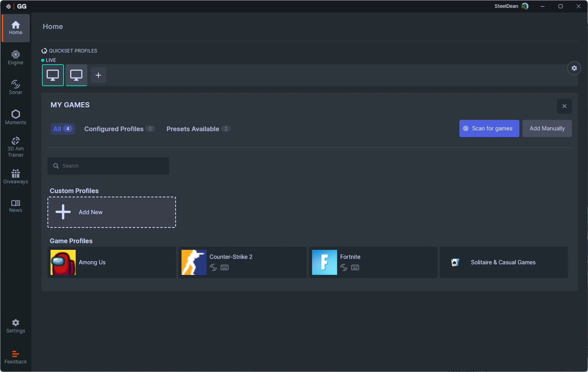Viewport: 588px width, 372px height.
Task: Click the keyboard icon under Counter-Strike 2
Action: tap(225, 267)
